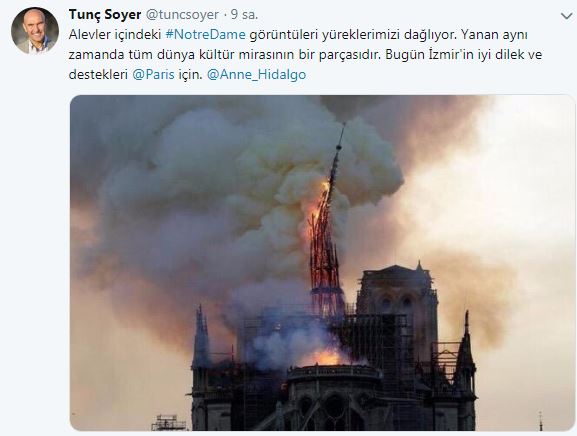Image resolution: width=577 pixels, height=436 pixels.
Task: Visit the @Anne_Hidalgo mention
Action: [x=256, y=75]
